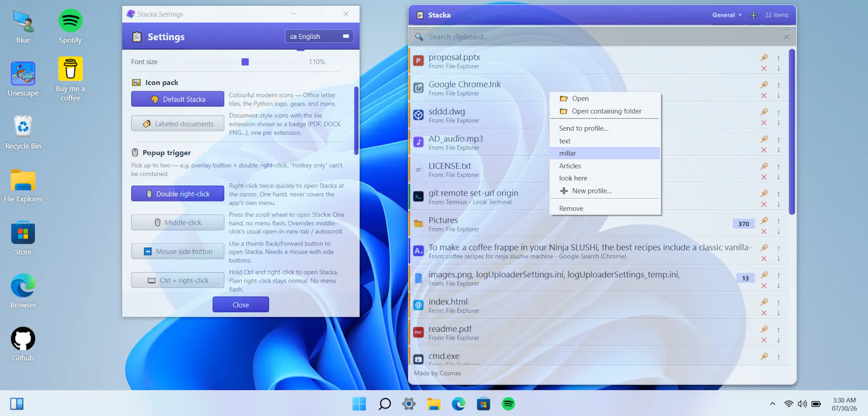The width and height of the screenshot is (868, 416).
Task: Click the 370 count badge on Pictures
Action: [x=744, y=224]
